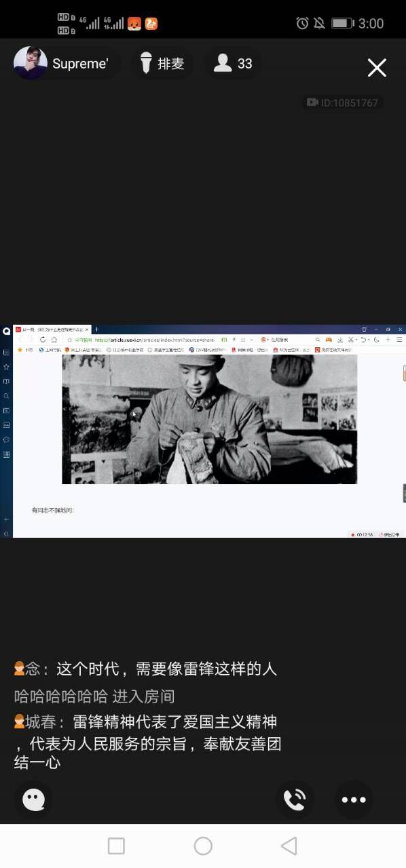Tap the room ID 10851767 label
406x868 pixels.
tap(343, 102)
